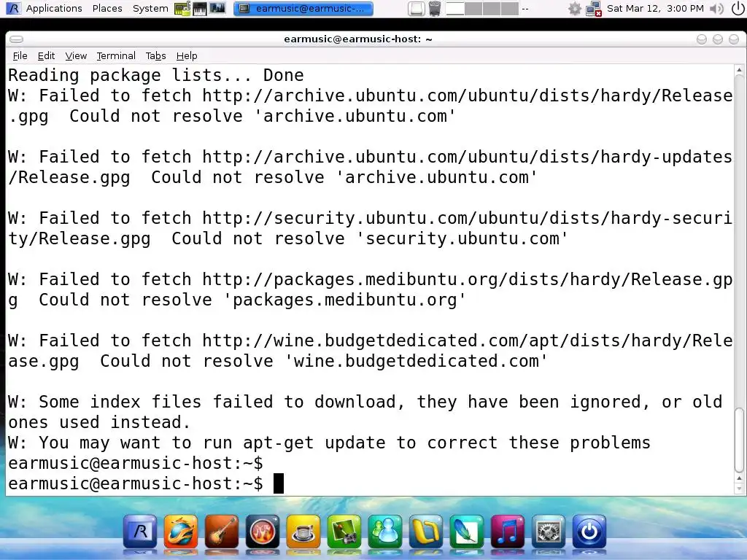Open the terminal's Help menu
Screen dimensions: 747x560
(187, 55)
